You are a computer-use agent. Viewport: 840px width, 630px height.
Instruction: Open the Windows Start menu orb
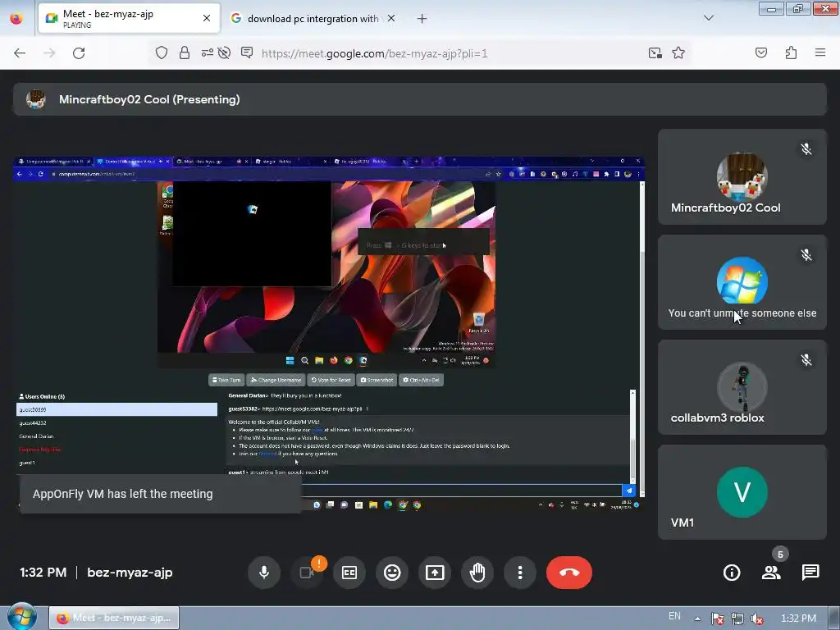coord(21,617)
